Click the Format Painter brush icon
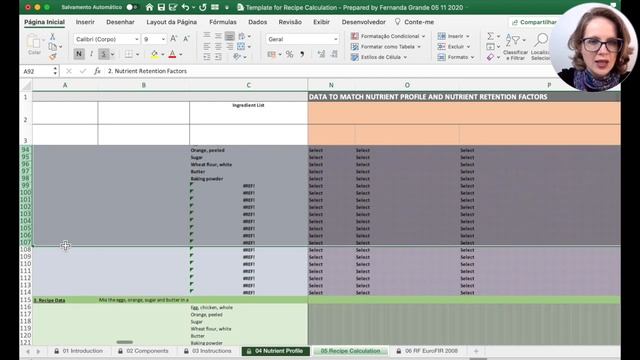This screenshot has width=640, height=360. [x=52, y=57]
